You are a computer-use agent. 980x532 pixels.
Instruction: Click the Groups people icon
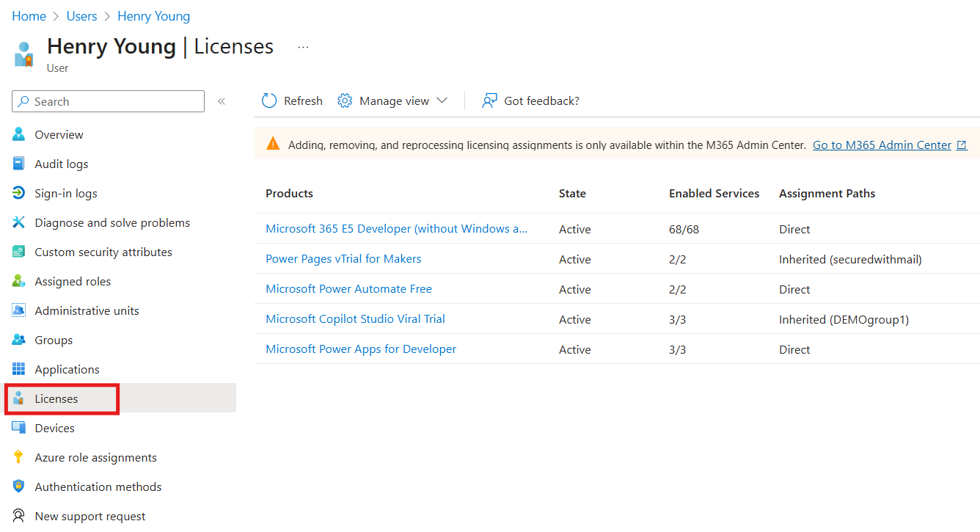[x=18, y=340]
